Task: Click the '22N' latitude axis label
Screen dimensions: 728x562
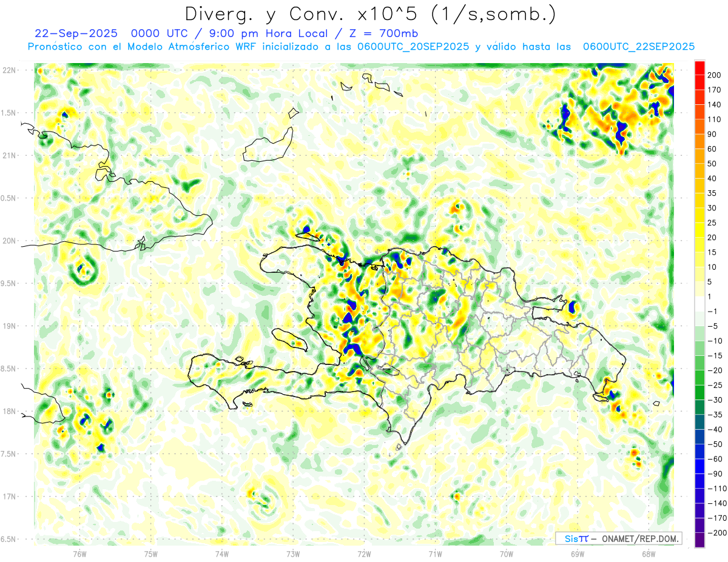Action: point(8,70)
